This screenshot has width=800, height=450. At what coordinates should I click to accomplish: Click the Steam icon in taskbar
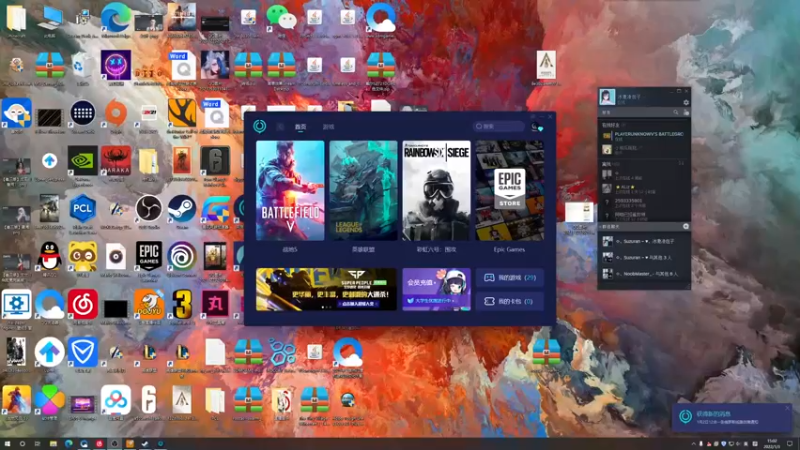coord(145,444)
